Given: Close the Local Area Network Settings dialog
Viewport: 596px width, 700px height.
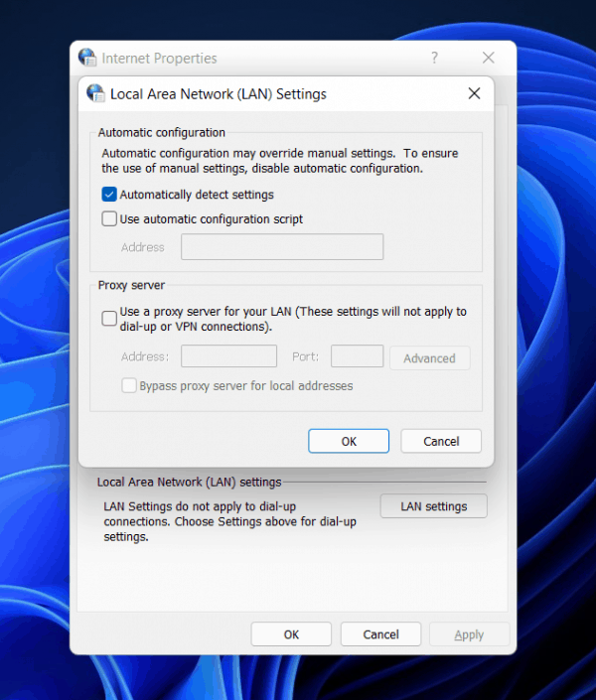Looking at the screenshot, I should [474, 93].
